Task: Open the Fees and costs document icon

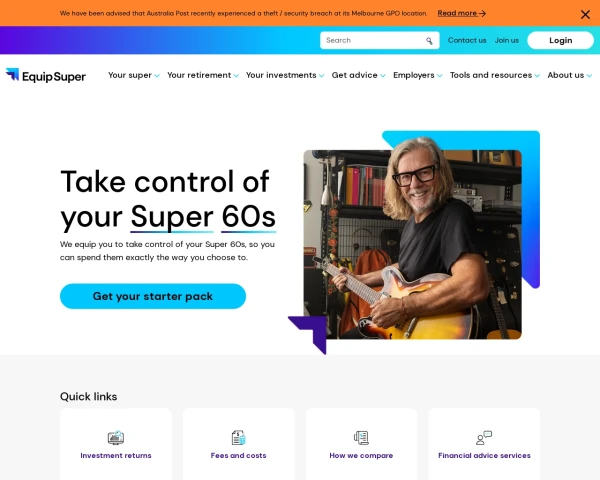Action: pyautogui.click(x=238, y=438)
